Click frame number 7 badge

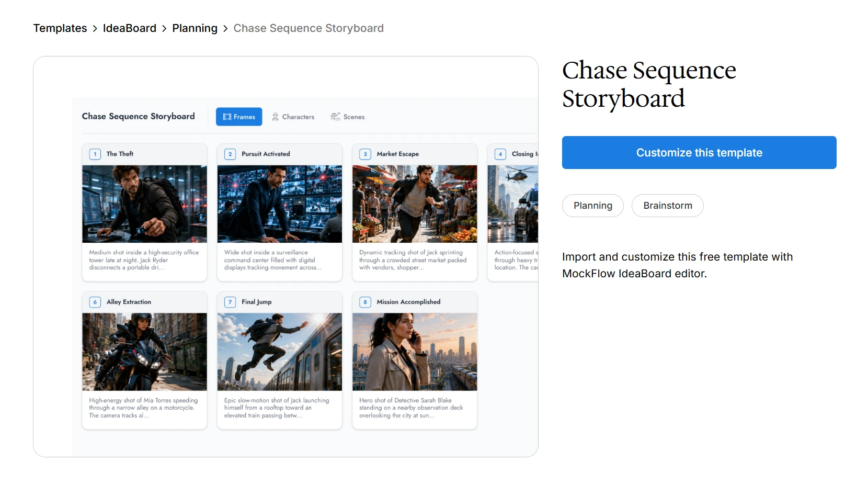(230, 302)
